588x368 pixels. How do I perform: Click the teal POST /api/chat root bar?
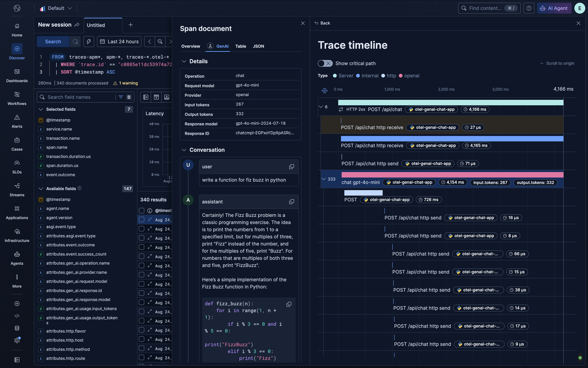point(451,102)
